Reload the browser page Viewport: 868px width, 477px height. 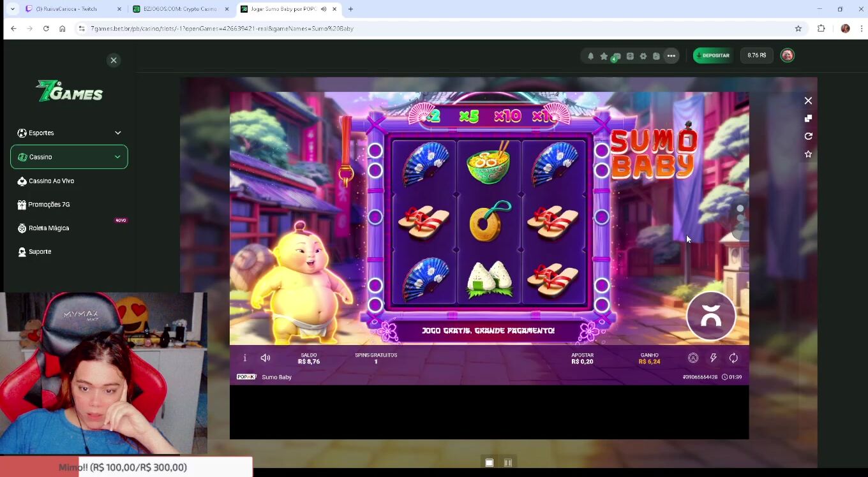[46, 29]
